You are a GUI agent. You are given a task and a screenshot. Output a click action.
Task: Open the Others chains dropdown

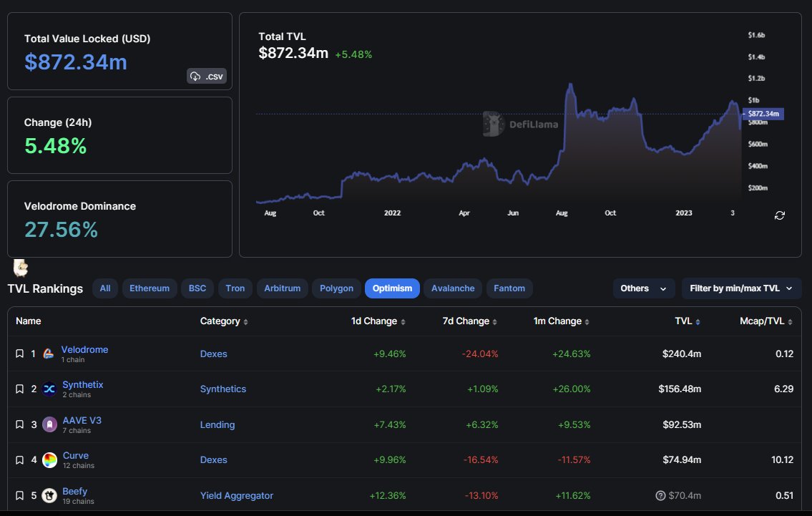coord(644,288)
